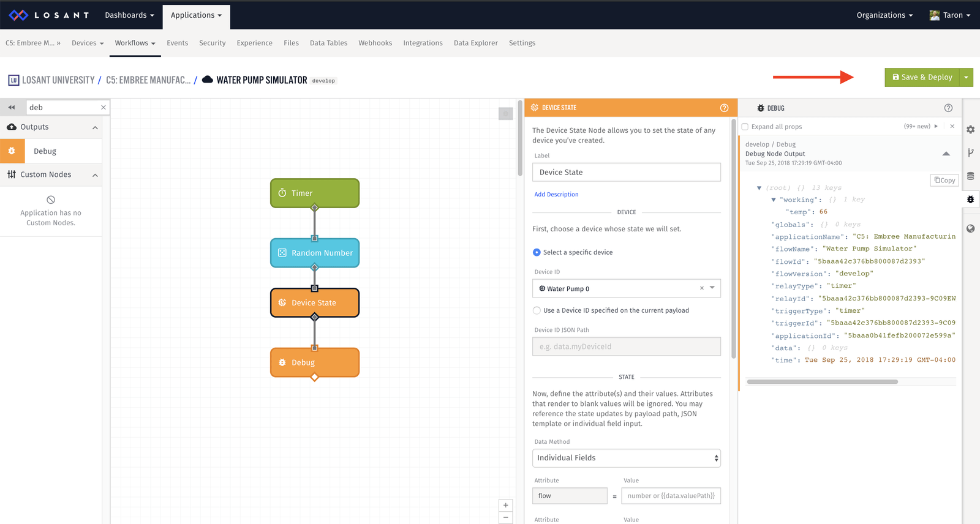Click the LOSANT UNIVERSITY breadcrumb link
Viewport: 980px width, 524px height.
click(x=58, y=80)
